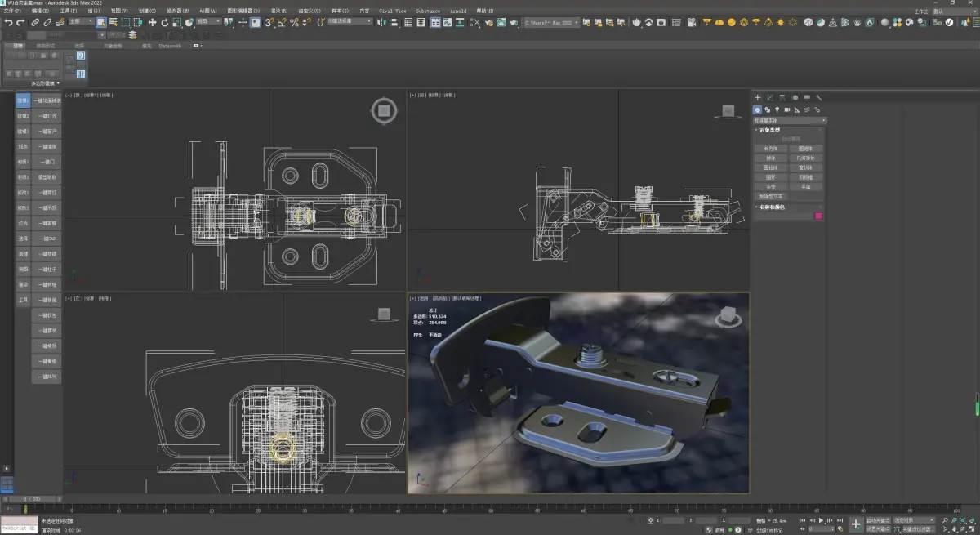This screenshot has width=980, height=535.
Task: Open the 编辑(E) menu
Action: [x=42, y=11]
